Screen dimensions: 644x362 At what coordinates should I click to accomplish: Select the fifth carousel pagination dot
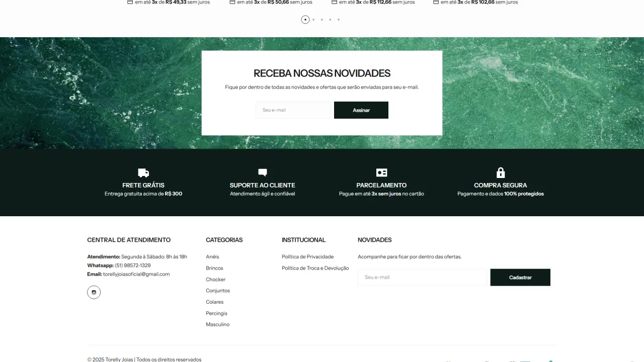click(339, 20)
